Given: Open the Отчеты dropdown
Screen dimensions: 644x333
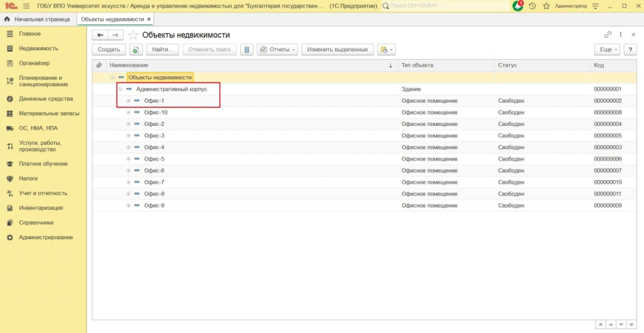Looking at the screenshot, I should (277, 50).
